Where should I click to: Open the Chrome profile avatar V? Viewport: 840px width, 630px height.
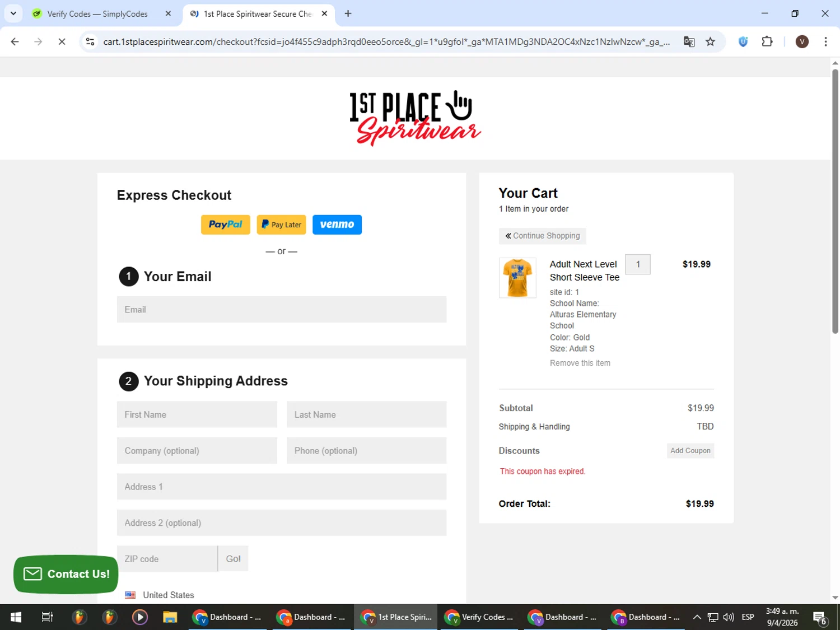point(802,41)
